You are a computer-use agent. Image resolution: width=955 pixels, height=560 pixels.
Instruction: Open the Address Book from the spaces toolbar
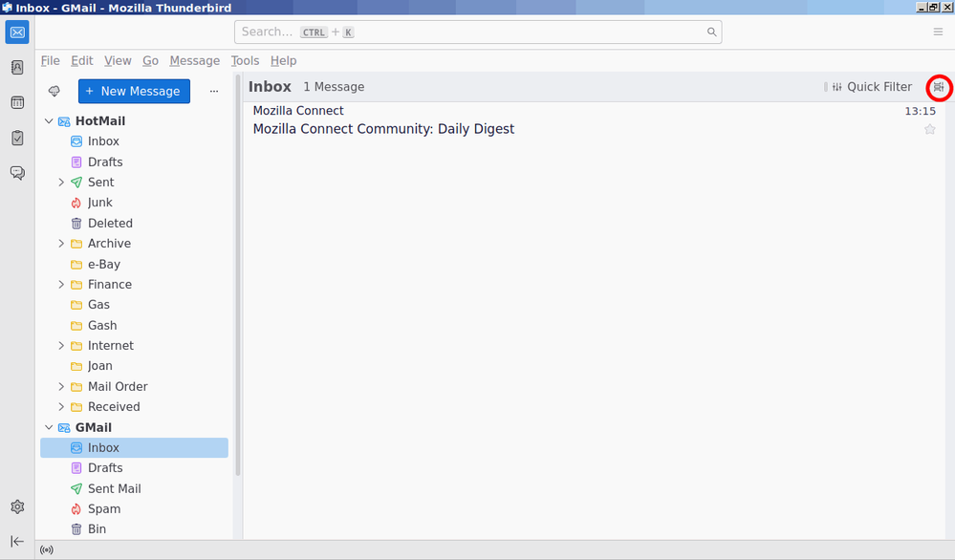click(x=17, y=68)
